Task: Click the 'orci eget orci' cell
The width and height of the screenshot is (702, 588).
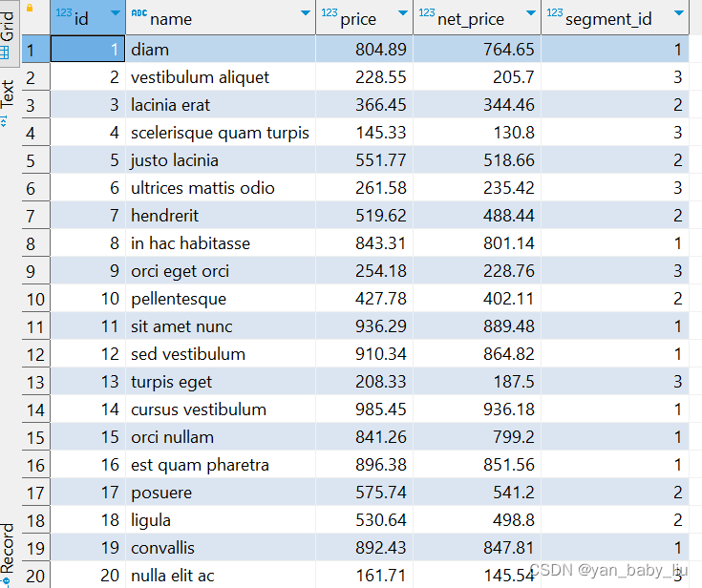Action: point(221,271)
